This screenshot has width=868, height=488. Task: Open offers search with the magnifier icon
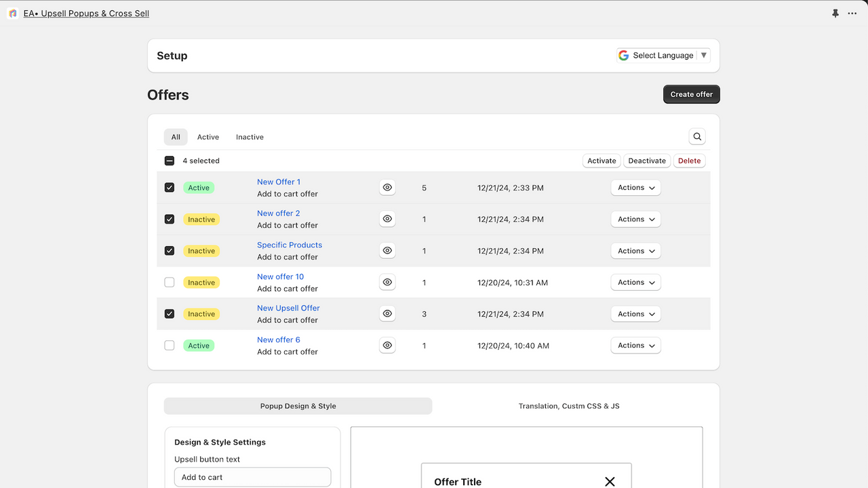[x=697, y=137]
